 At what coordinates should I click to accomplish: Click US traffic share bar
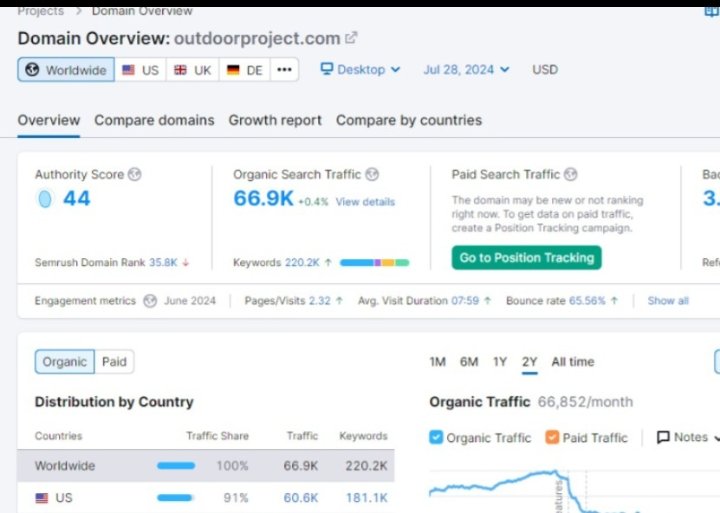174,498
